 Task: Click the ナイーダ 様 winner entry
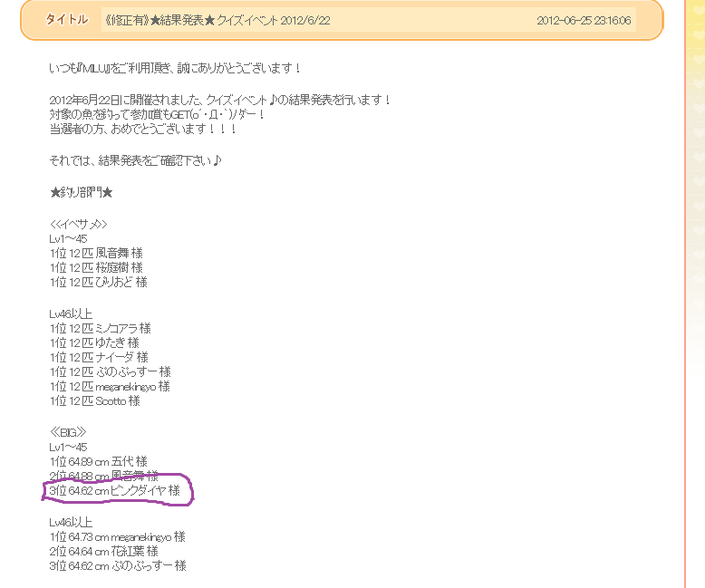coord(99,357)
